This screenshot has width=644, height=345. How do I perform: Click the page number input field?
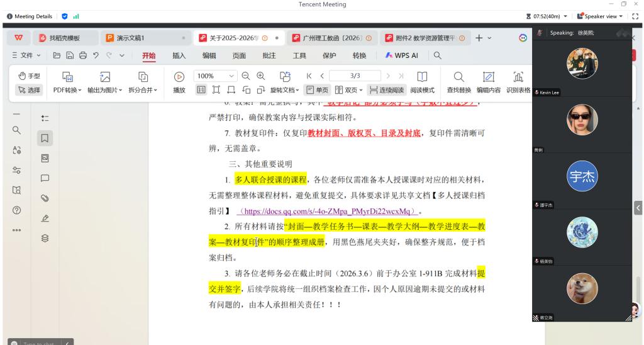(x=355, y=76)
